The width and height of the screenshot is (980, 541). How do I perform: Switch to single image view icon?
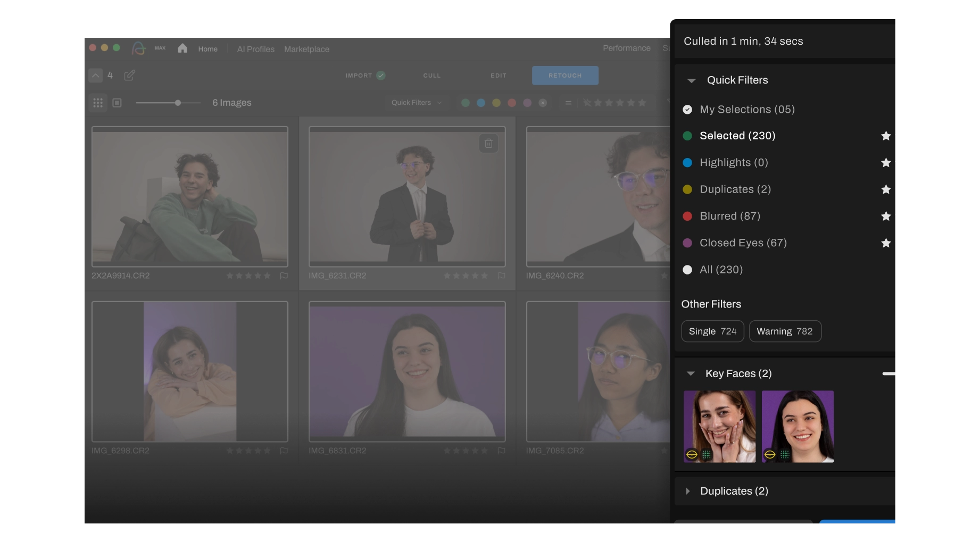(117, 103)
